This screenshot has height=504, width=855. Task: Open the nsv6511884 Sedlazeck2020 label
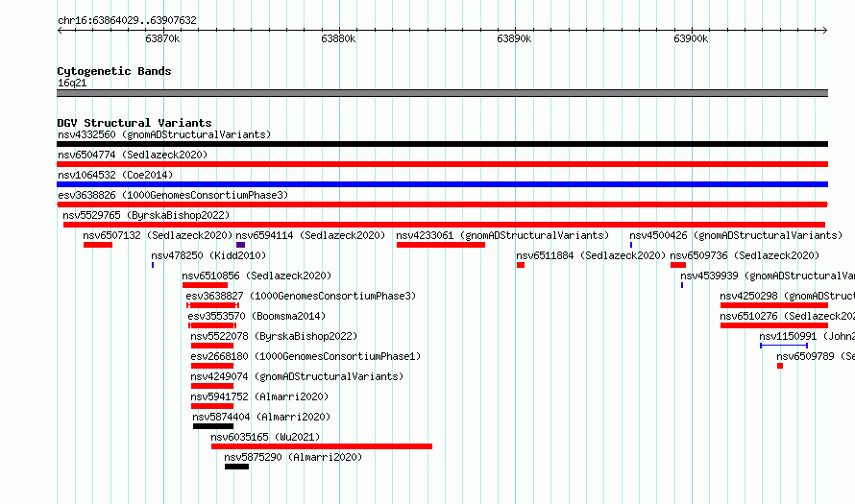[591, 255]
